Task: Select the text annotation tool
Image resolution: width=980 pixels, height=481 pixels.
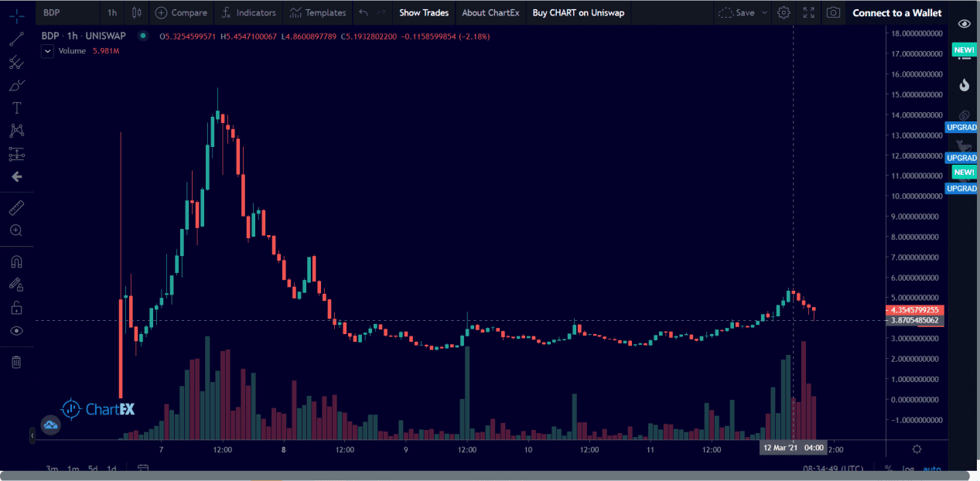Action: click(16, 108)
